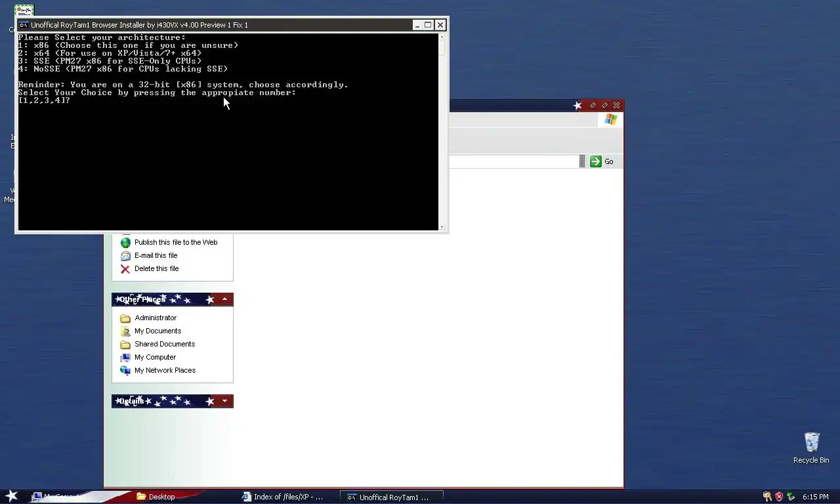Screen dimensions: 840x504
Task: Open the Explorer address bar dropdown
Action: click(x=581, y=161)
